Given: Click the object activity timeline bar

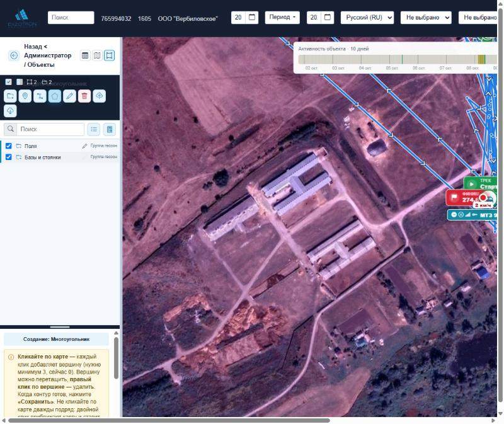Looking at the screenshot, I should (x=398, y=59).
